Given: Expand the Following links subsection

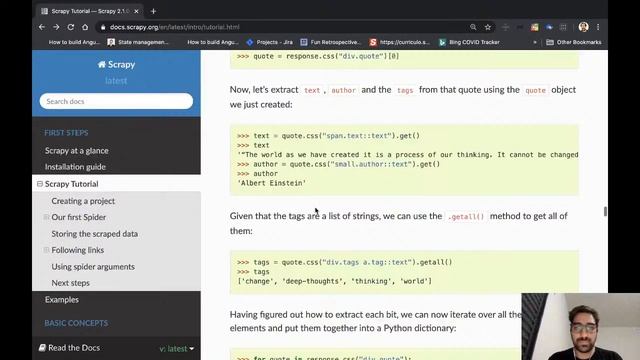Looking at the screenshot, I should point(46,250).
